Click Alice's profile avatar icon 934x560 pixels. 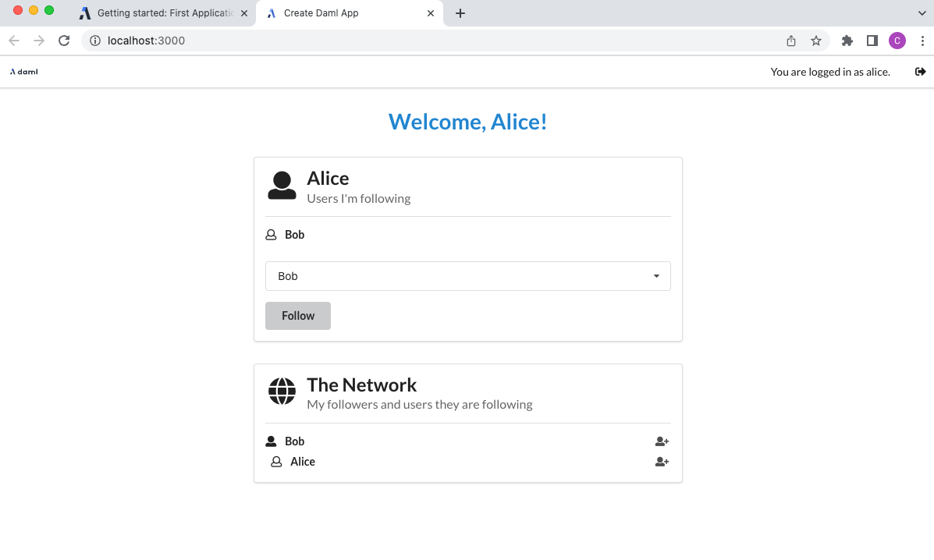coord(282,186)
